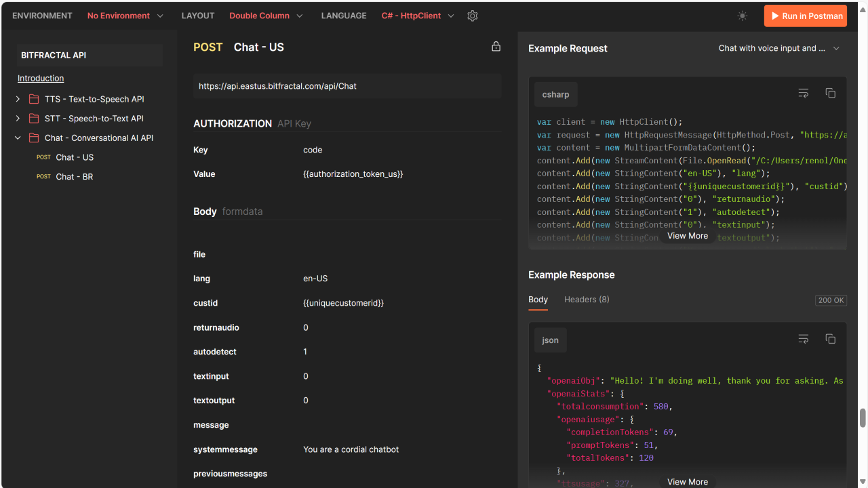This screenshot has height=488, width=868.
Task: Click the previousmessages parameter name
Action: click(231, 474)
